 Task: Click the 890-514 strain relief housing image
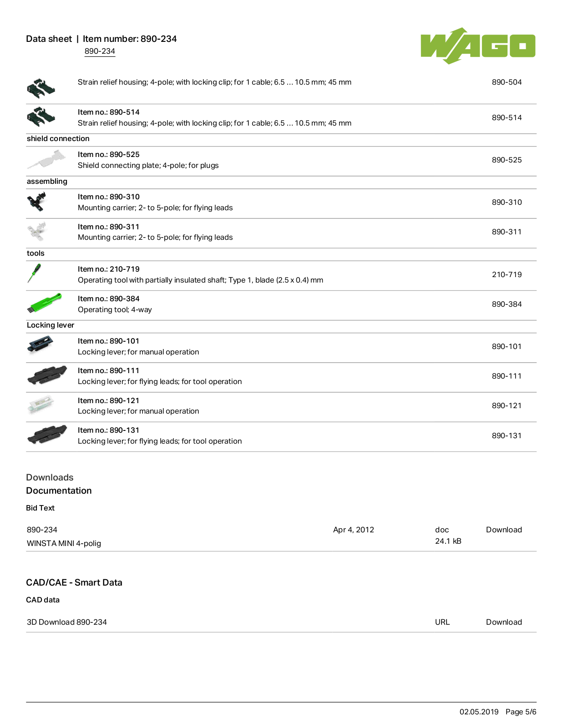click(41, 117)
